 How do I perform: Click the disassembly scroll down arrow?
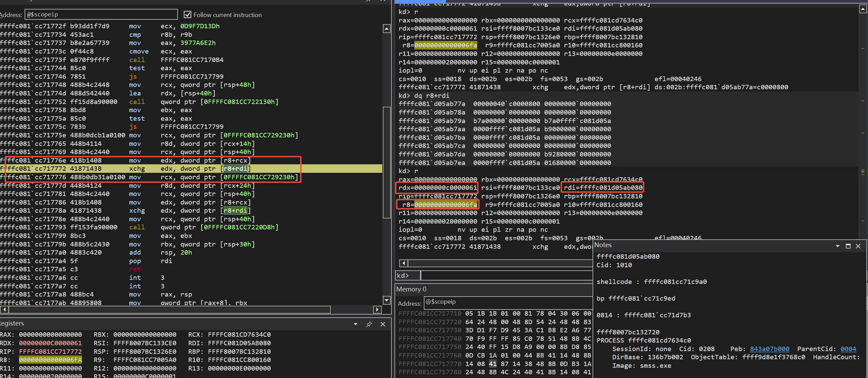tap(387, 300)
